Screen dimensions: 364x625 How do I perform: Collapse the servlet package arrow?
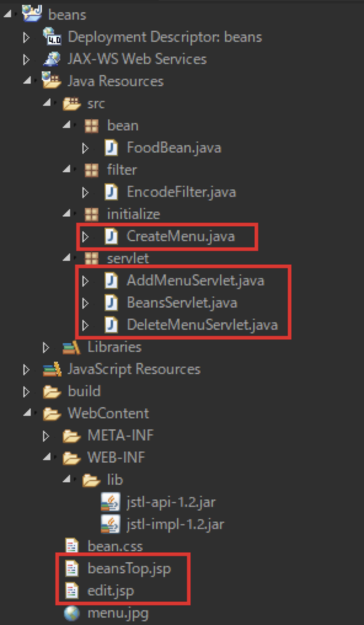(67, 258)
